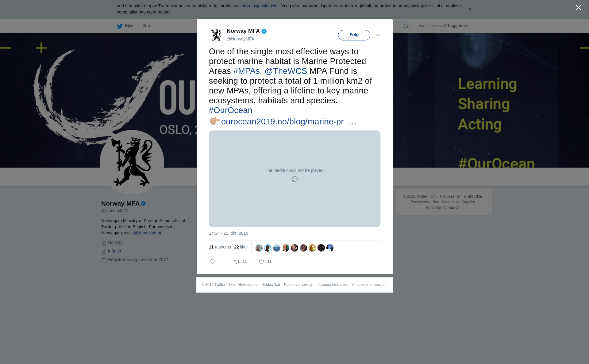Open the mfa.no website link
589x364 pixels.
click(114, 251)
